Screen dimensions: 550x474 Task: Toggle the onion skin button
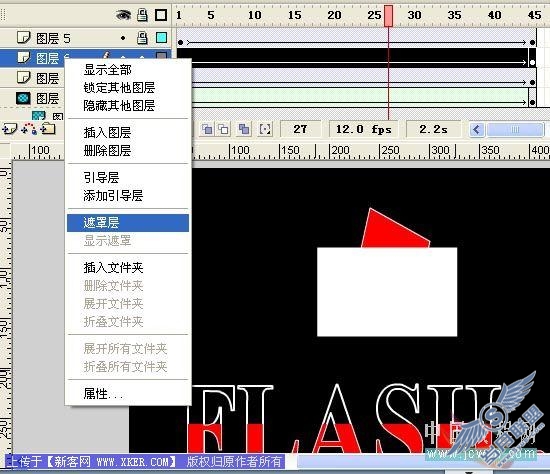207,129
